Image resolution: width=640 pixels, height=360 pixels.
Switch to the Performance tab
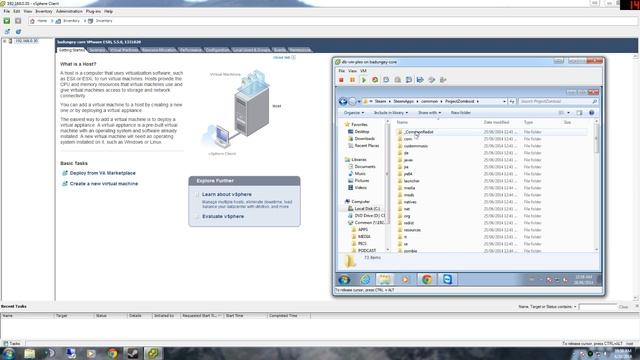pyautogui.click(x=191, y=50)
